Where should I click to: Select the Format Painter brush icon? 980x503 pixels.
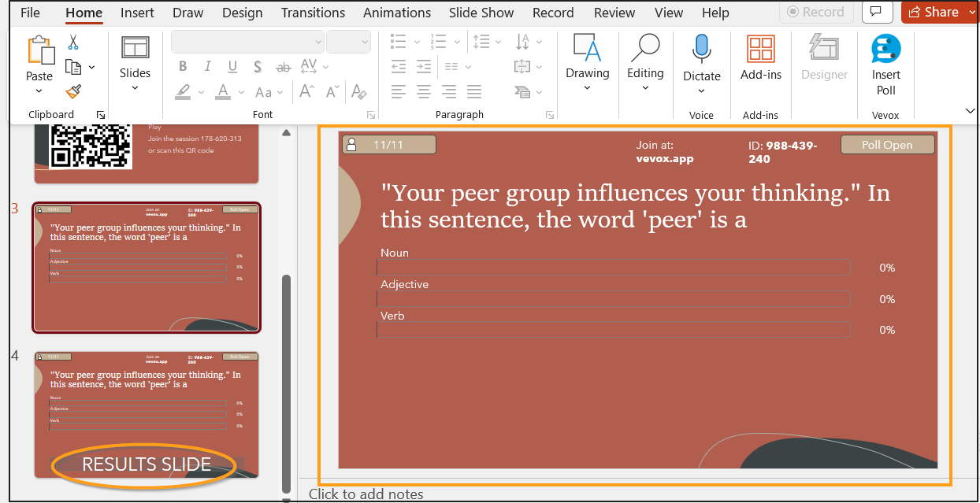[x=73, y=92]
